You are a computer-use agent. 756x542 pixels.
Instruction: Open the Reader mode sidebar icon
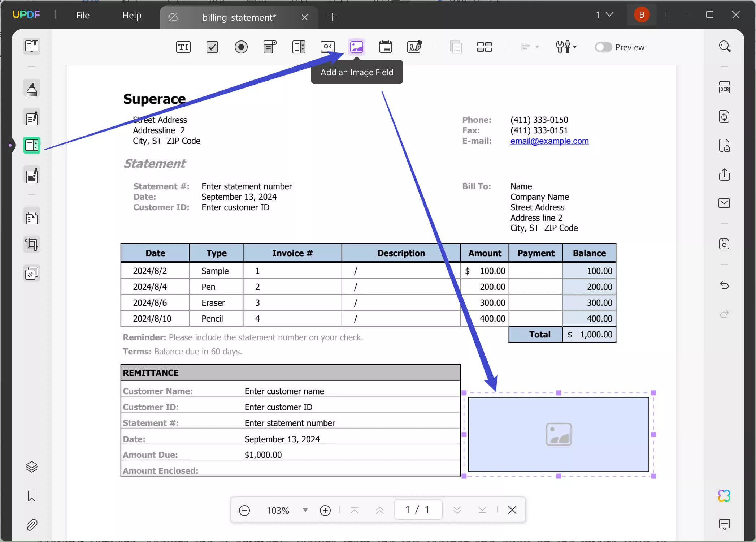click(x=32, y=46)
